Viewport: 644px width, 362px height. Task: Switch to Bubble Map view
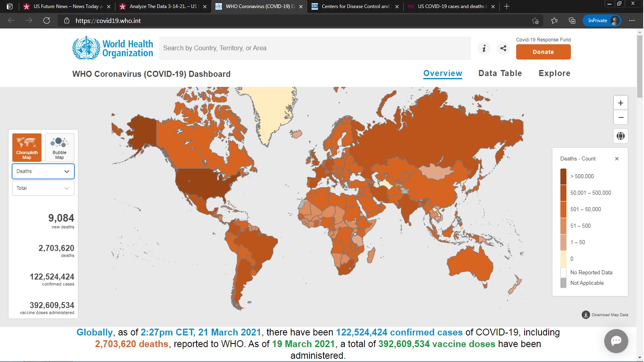coord(59,148)
